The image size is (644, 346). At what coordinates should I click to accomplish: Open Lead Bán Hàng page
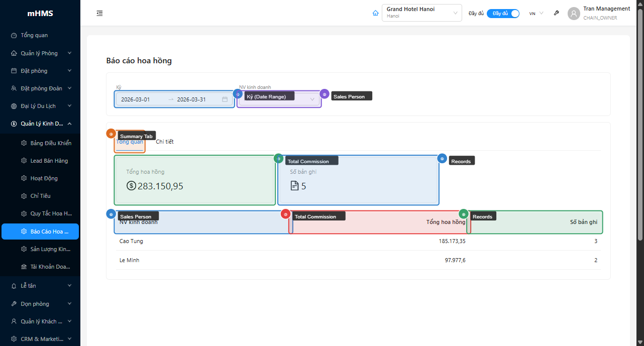pos(49,161)
